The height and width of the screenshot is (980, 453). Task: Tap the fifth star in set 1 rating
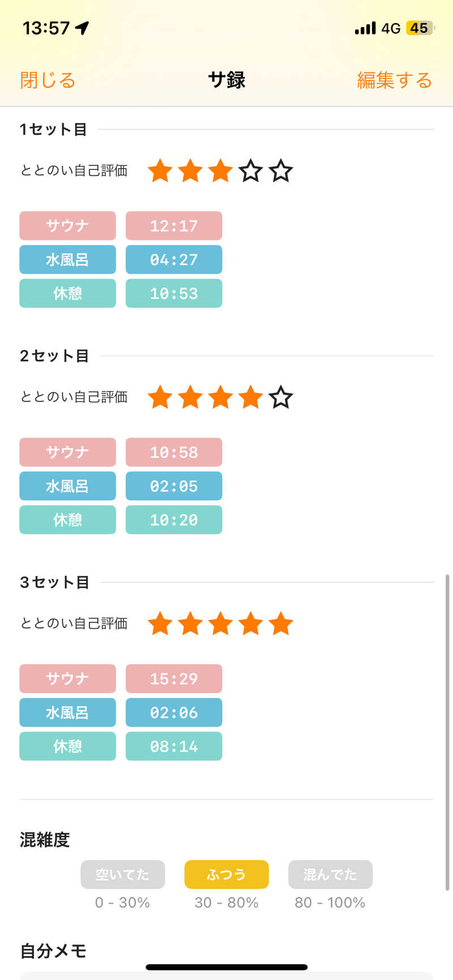[x=281, y=171]
